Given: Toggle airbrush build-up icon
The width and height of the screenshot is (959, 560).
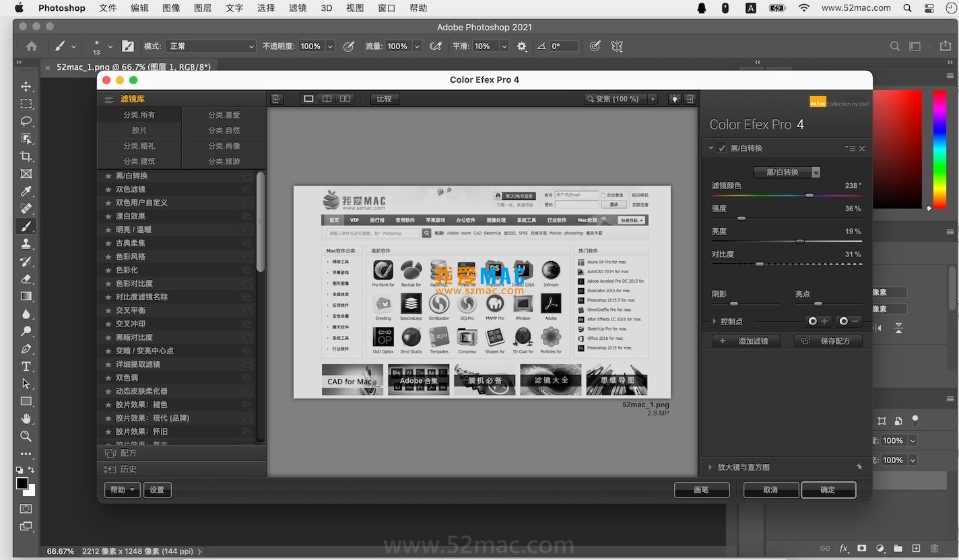Looking at the screenshot, I should (x=436, y=46).
